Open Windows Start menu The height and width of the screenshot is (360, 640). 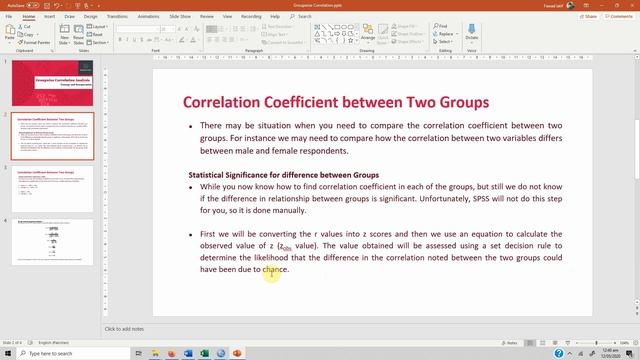click(x=8, y=353)
